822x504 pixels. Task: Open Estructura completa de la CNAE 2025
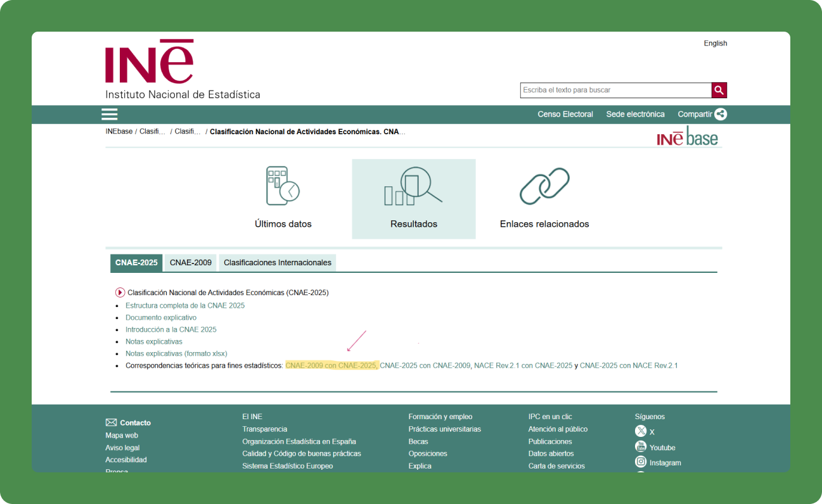[185, 305]
